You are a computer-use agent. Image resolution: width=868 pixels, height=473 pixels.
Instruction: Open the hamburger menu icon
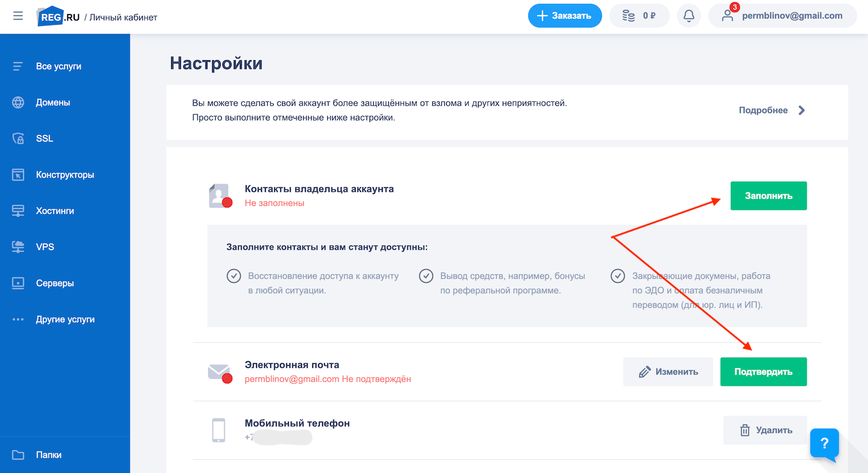(x=18, y=16)
